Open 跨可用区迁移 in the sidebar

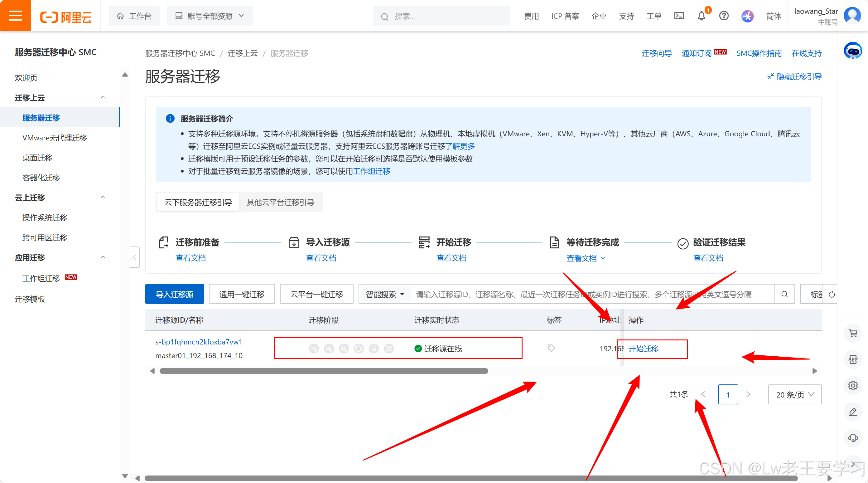click(x=45, y=237)
